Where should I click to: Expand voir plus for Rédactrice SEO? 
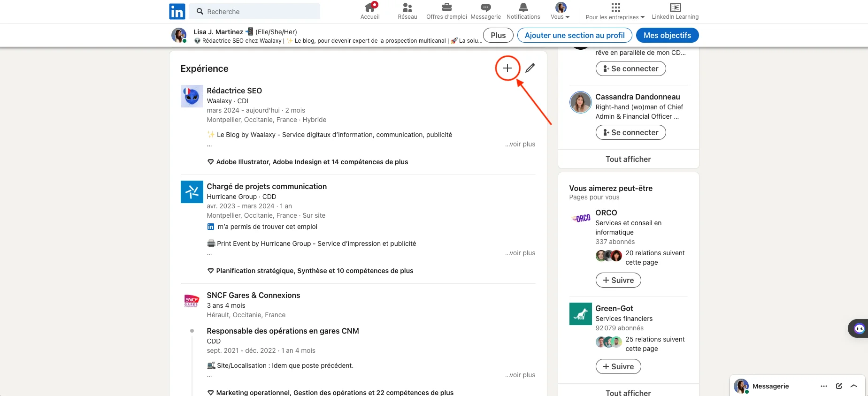pos(520,144)
